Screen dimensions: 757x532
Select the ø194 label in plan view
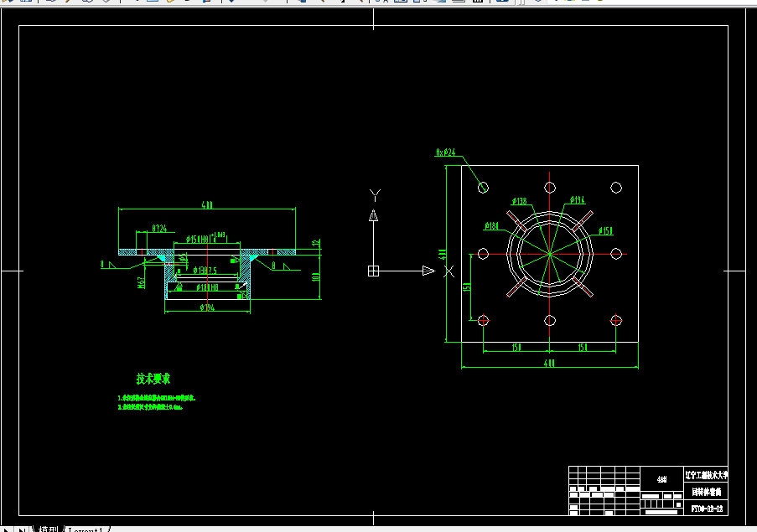[x=577, y=199]
